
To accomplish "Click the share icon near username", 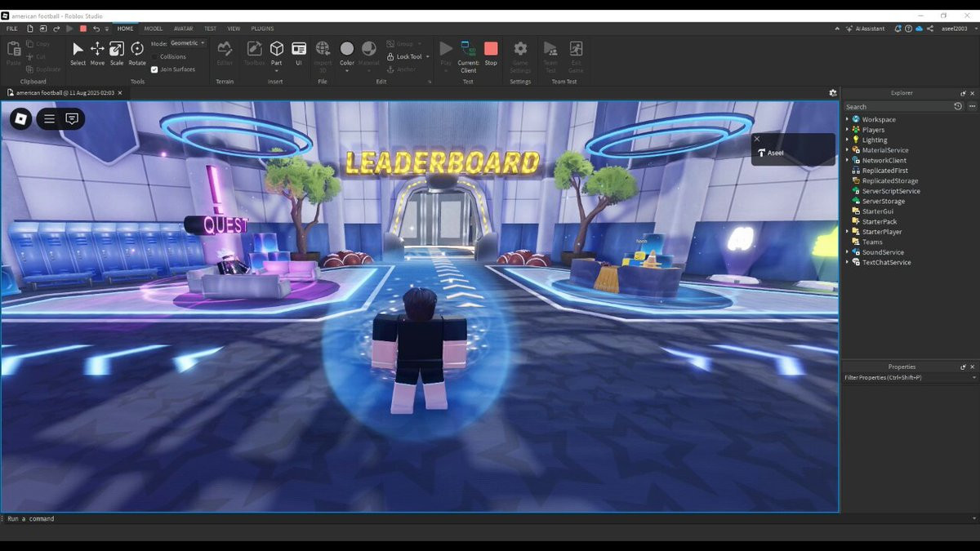I will click(929, 29).
